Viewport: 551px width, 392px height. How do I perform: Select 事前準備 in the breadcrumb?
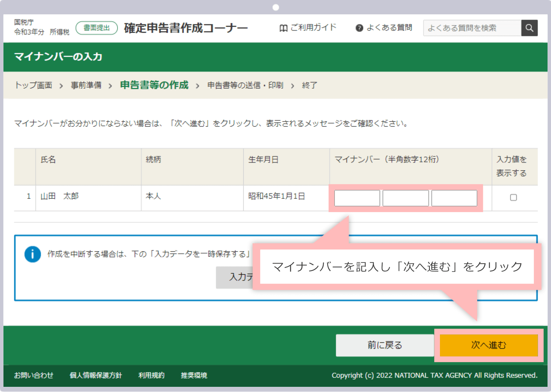click(86, 85)
